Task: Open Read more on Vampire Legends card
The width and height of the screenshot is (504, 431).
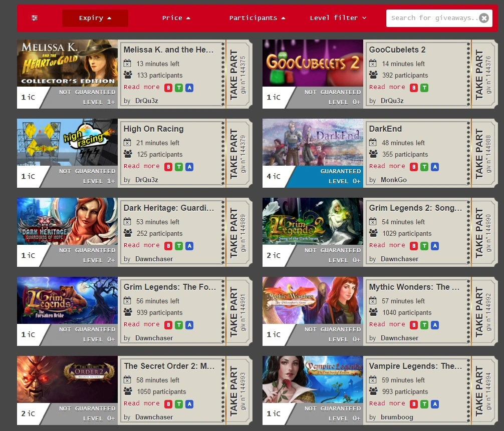Action: point(387,403)
